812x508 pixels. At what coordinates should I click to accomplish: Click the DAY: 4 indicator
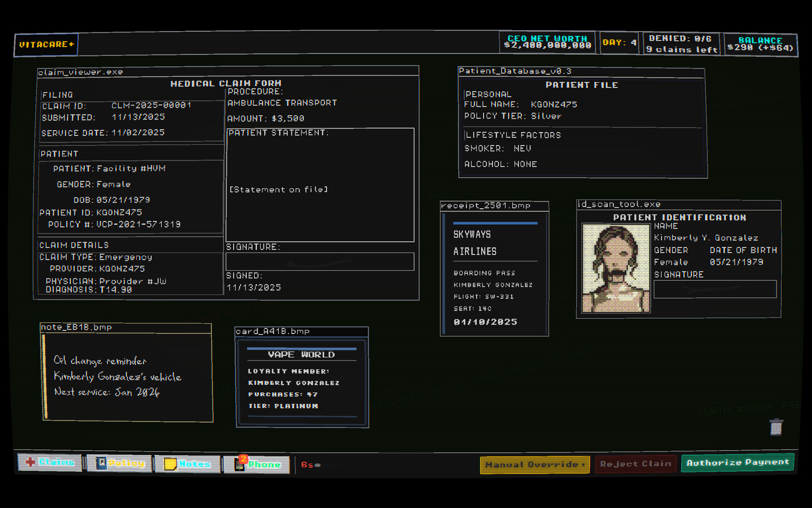coord(619,42)
